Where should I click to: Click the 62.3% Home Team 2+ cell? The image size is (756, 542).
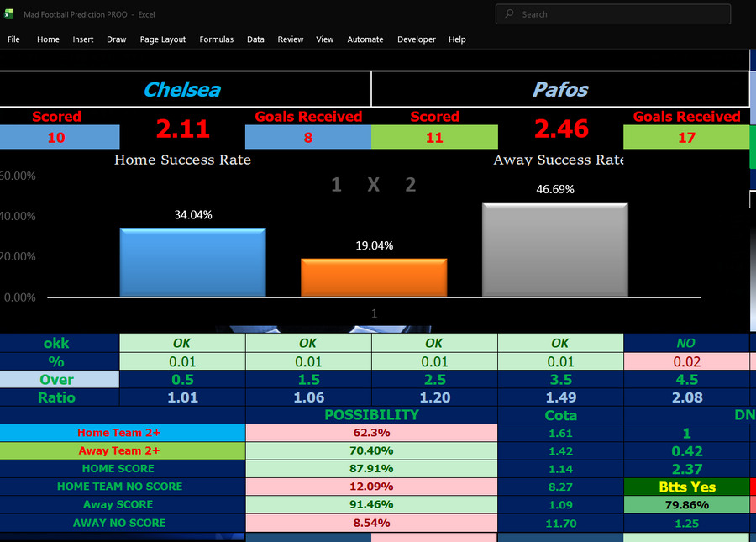point(372,433)
